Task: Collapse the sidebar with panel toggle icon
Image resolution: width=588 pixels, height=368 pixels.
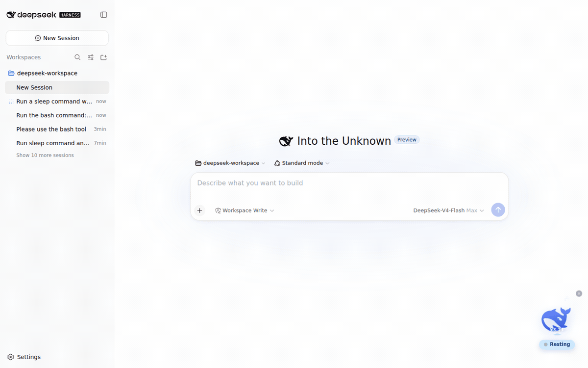Action: coord(103,15)
